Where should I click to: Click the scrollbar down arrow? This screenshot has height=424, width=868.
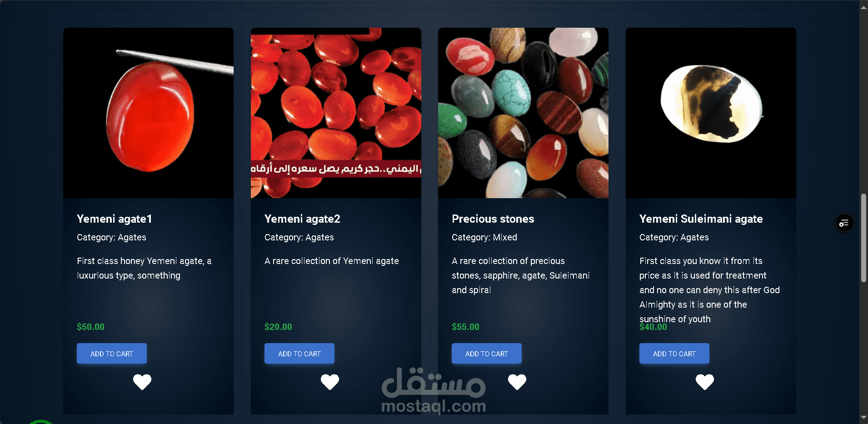click(863, 418)
